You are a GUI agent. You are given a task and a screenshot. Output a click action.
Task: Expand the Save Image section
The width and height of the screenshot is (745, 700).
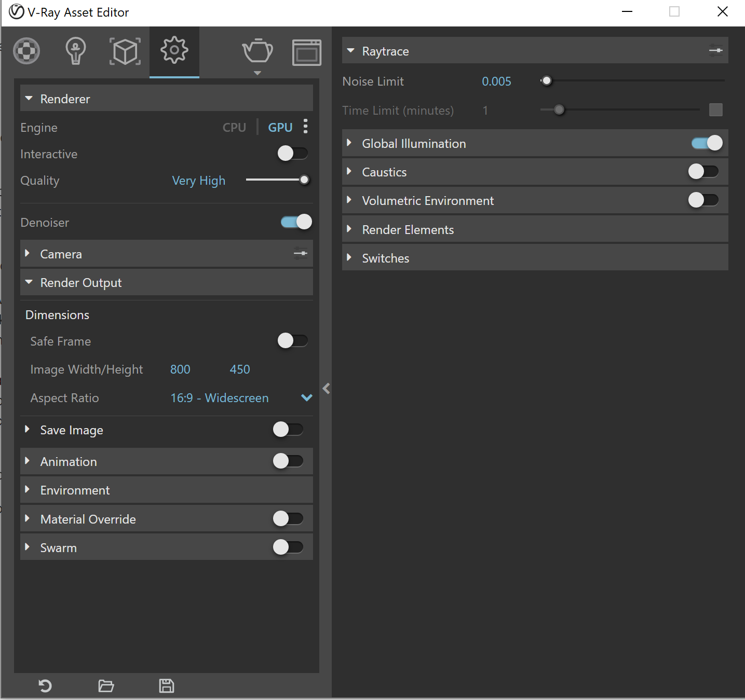tap(28, 429)
